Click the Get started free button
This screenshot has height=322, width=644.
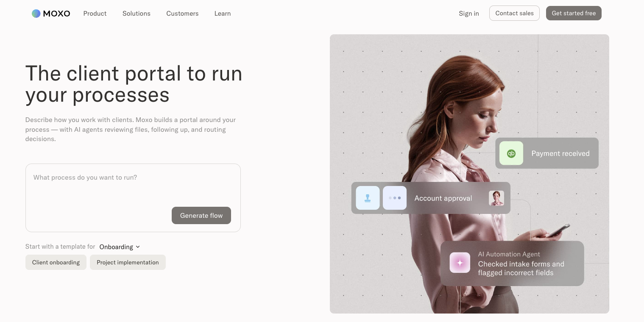click(574, 13)
